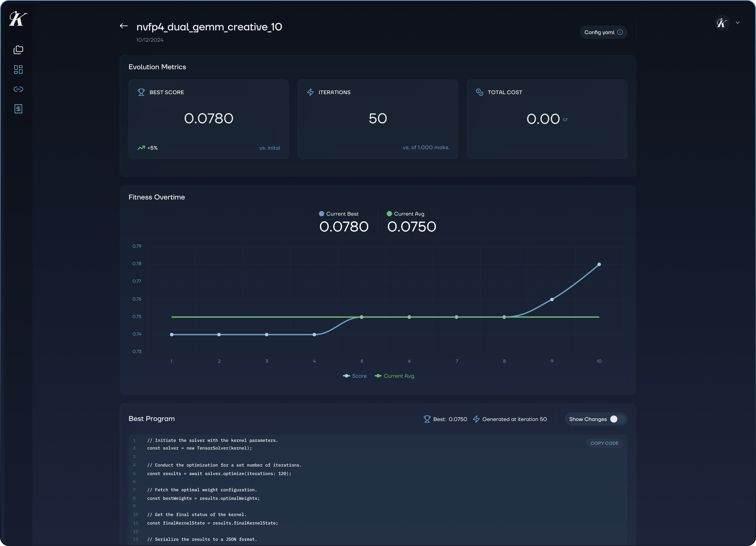This screenshot has height=546, width=756.
Task: Click the K logo in sidebar
Action: 18,19
